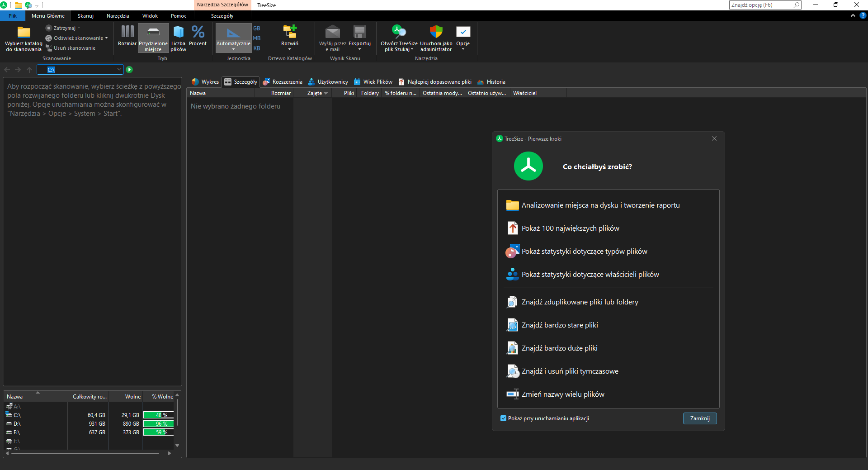
Task: Click the find duplicate files icon
Action: [x=512, y=302]
